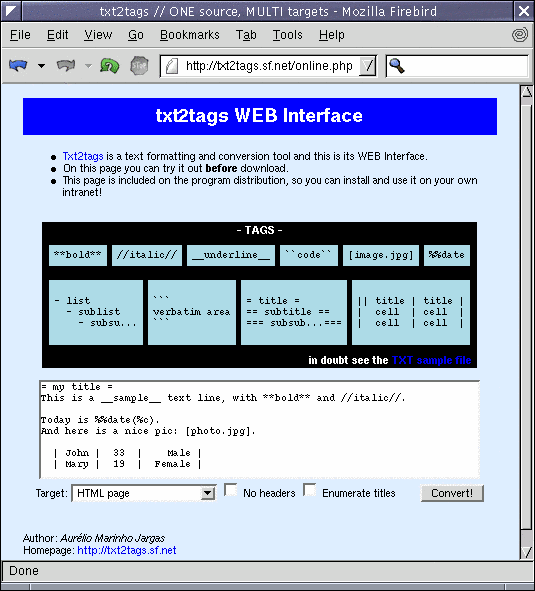Open the Target format dropdown
Image resolution: width=535 pixels, height=591 pixels.
tap(144, 493)
